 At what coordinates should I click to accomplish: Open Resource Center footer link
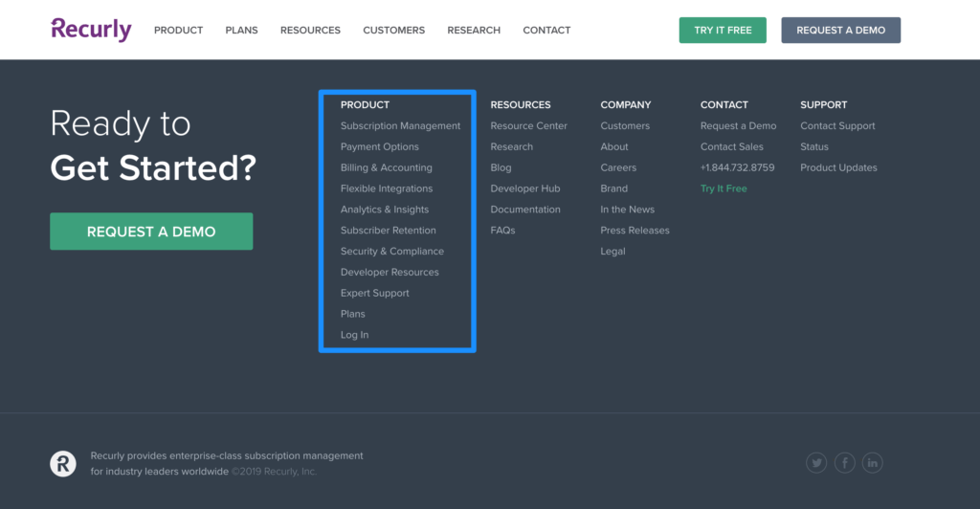pyautogui.click(x=528, y=125)
